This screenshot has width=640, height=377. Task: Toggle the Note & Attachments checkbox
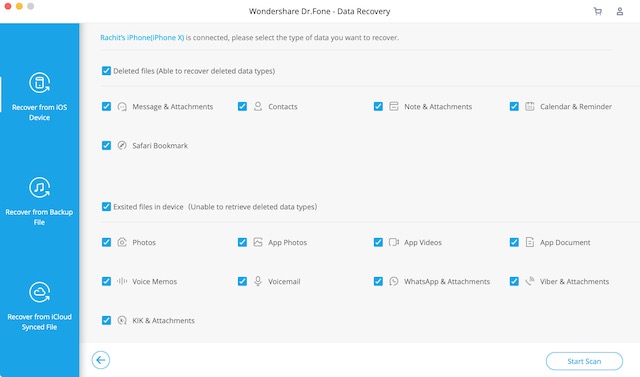pyautogui.click(x=378, y=106)
